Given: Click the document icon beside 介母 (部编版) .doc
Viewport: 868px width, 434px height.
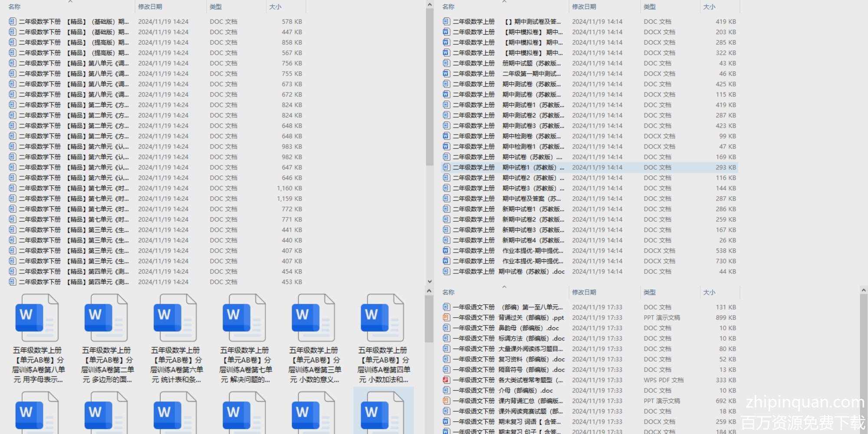Looking at the screenshot, I should pos(446,391).
